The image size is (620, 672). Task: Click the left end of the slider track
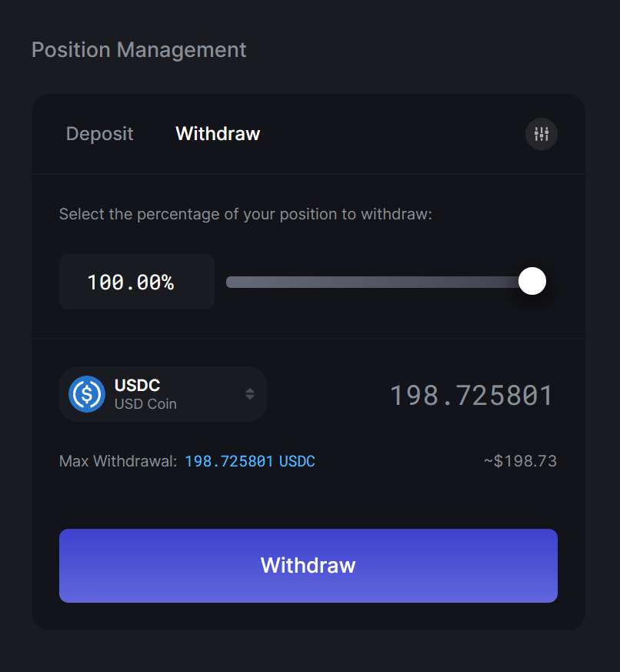[230, 283]
